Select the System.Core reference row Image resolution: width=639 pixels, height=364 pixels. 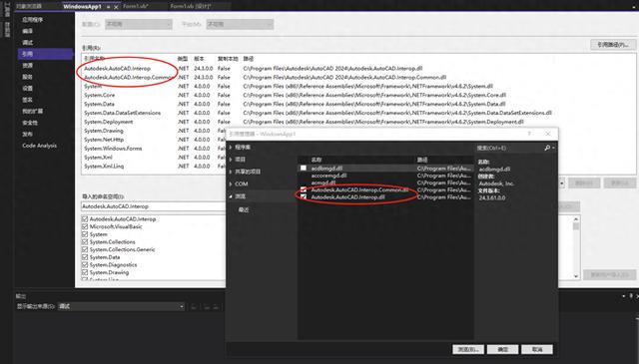pos(358,95)
